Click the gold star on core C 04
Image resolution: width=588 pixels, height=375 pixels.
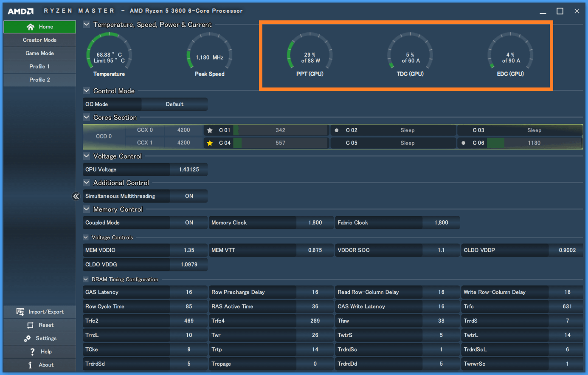[x=210, y=143]
